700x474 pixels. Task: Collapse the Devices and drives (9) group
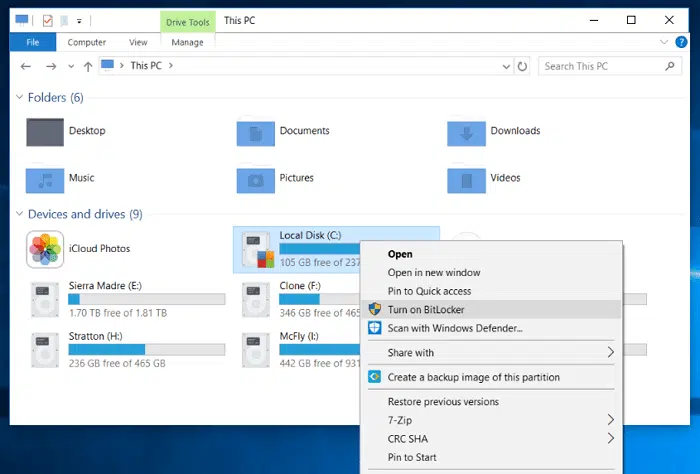[21, 214]
